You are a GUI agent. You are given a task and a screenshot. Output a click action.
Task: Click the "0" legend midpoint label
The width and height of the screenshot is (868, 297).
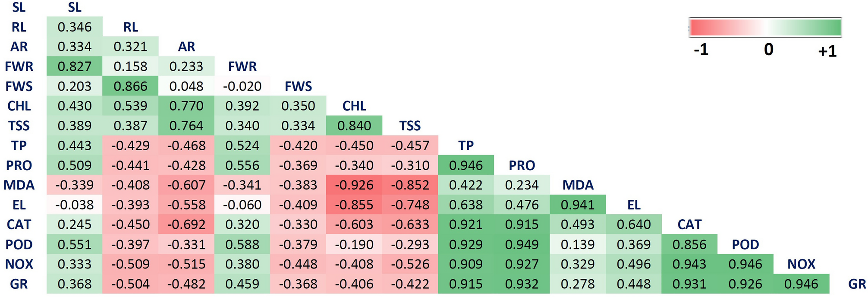click(768, 50)
